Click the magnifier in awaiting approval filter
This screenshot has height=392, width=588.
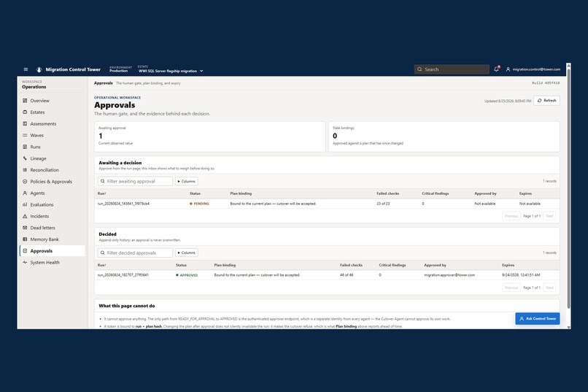[102, 181]
